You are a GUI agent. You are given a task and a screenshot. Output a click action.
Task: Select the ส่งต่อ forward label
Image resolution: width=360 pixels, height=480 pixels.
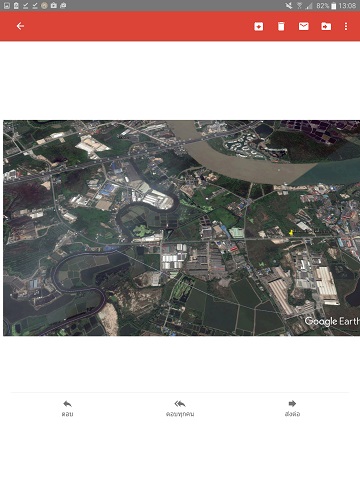click(292, 414)
